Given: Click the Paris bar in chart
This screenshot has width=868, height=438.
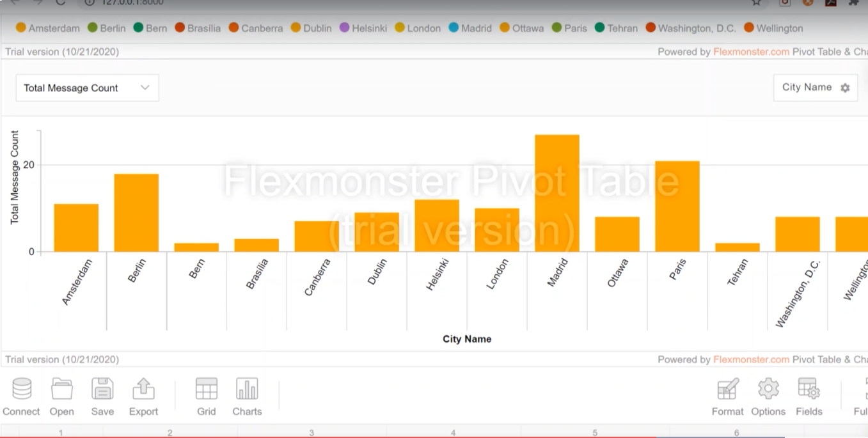Looking at the screenshot, I should point(677,207).
